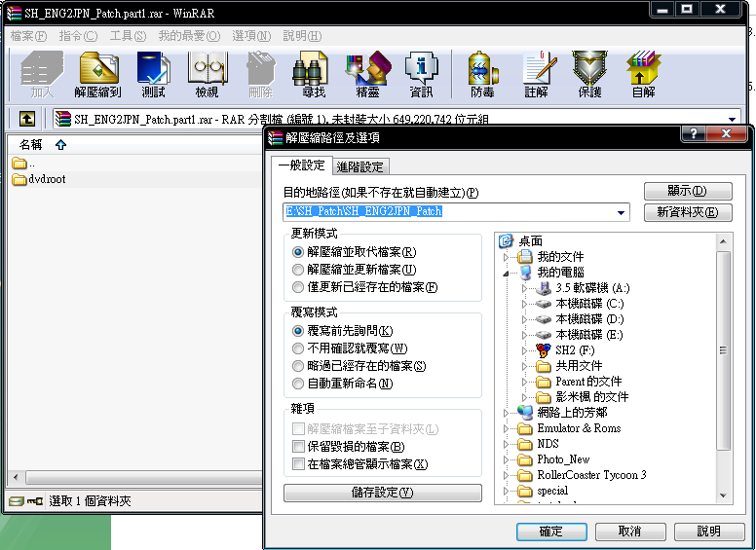Select 本機磁碟 (E:) drive
The image size is (756, 550).
pyautogui.click(x=580, y=335)
